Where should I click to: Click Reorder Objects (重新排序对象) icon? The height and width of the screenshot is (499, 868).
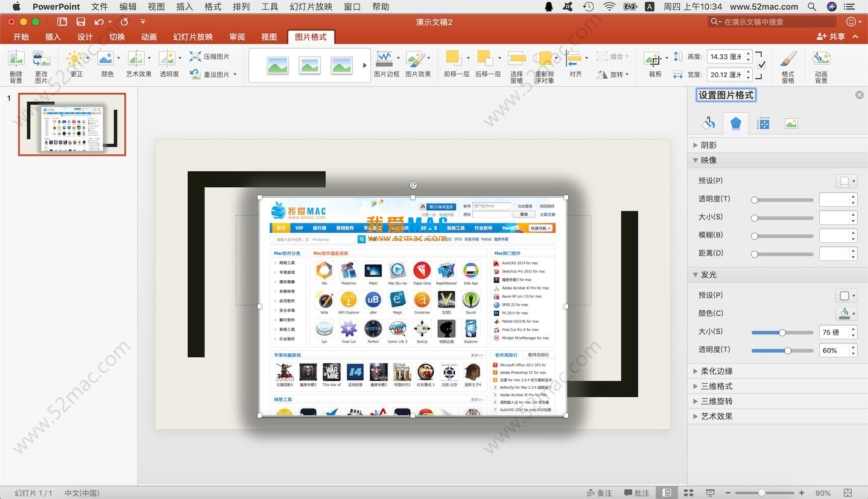point(544,58)
